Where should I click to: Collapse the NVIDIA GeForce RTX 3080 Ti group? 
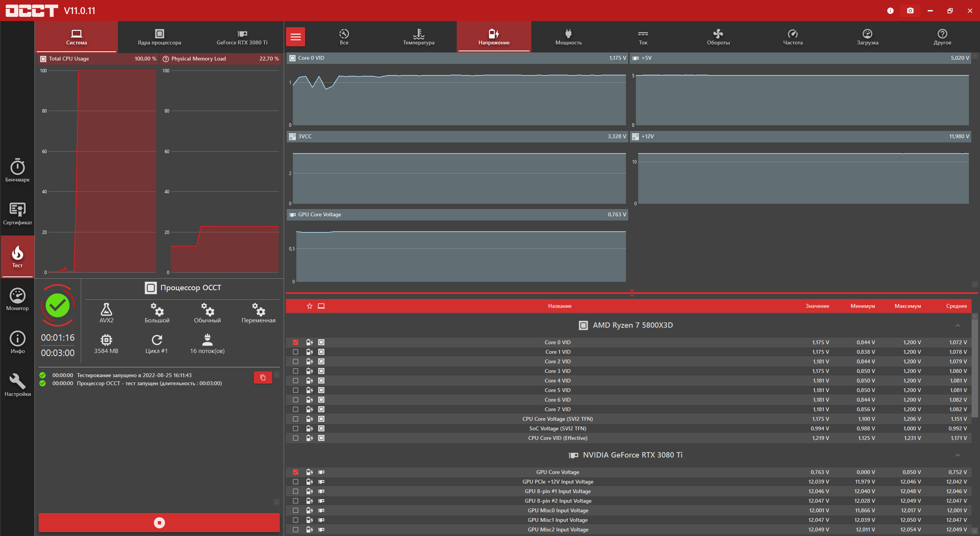point(957,455)
